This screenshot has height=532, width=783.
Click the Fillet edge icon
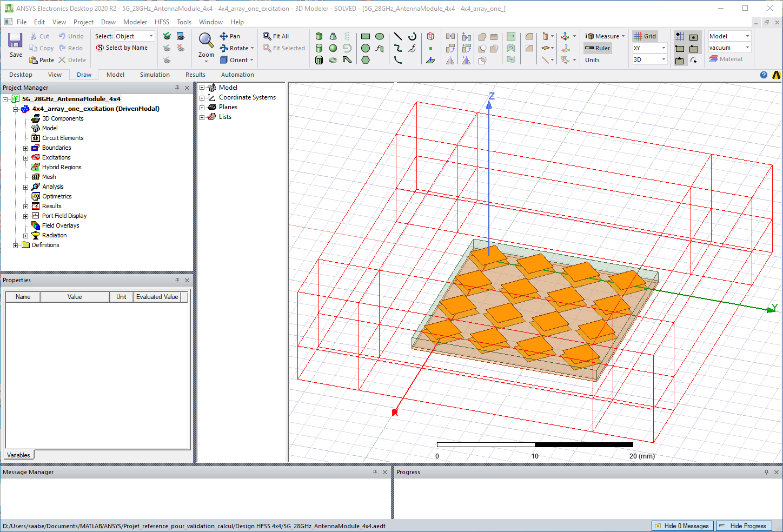(529, 36)
